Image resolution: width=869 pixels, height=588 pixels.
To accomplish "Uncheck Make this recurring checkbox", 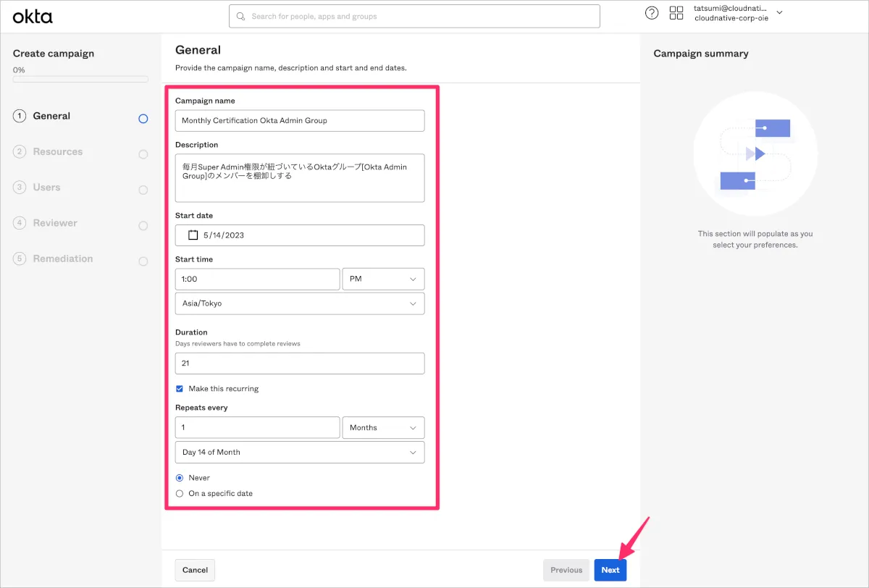I will pos(180,389).
